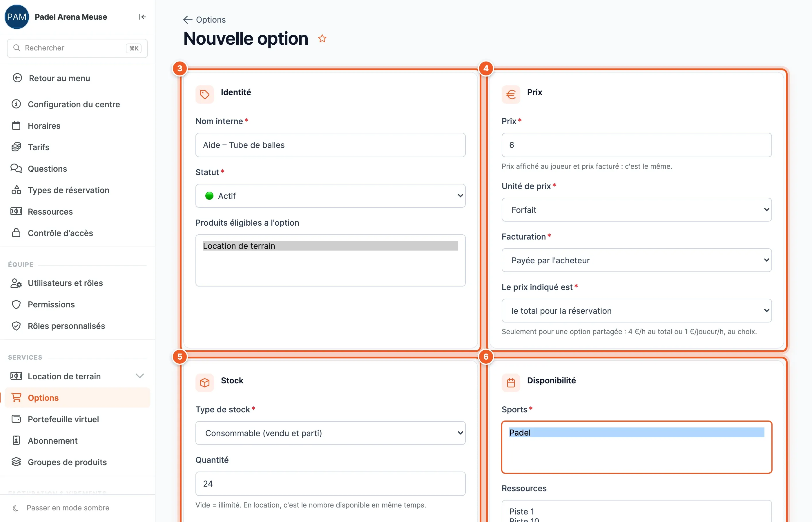This screenshot has width=812, height=522.
Task: Click the Groupes de produits layers icon
Action: [16, 462]
